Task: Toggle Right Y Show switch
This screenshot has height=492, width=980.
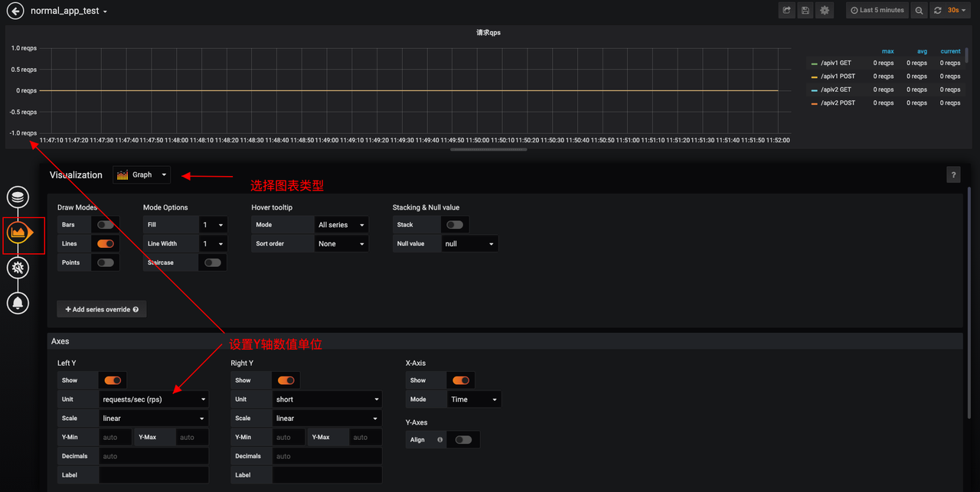Action: click(286, 380)
